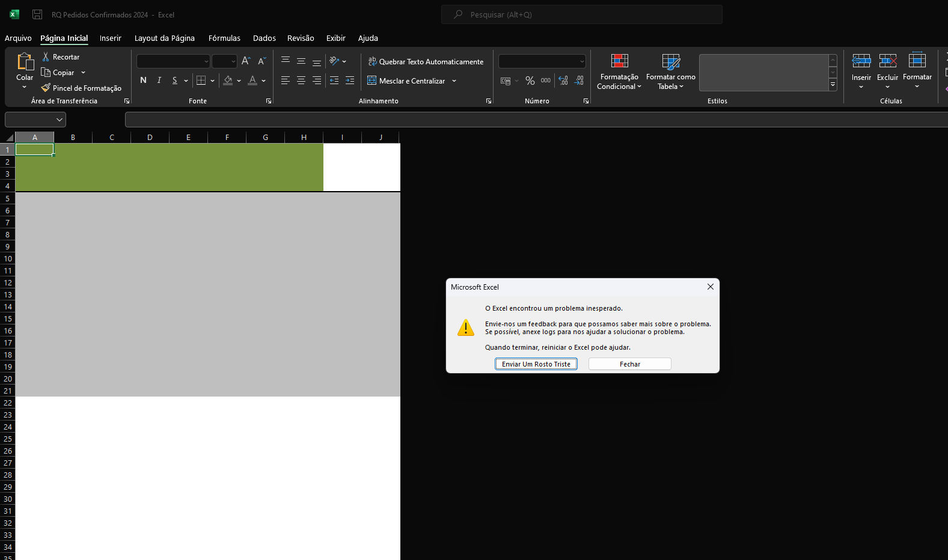This screenshot has width=948, height=560.
Task: Click the Recortar scissors button
Action: coord(61,56)
